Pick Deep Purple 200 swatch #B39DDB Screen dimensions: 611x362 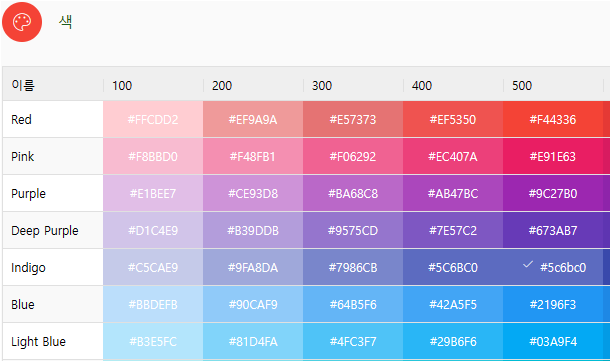(253, 230)
